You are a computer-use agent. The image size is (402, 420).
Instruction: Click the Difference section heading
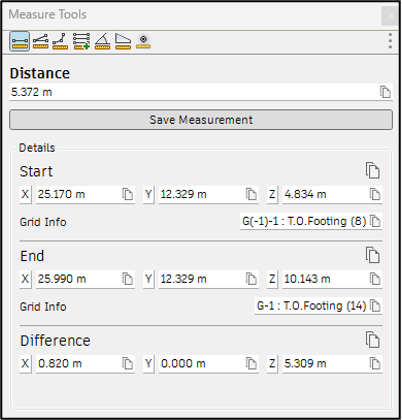click(x=55, y=341)
